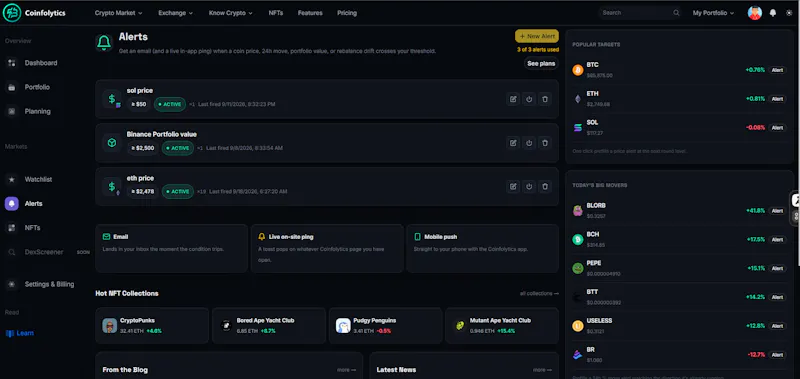Open the Bored Ape Yacht Club card
The image size is (800, 379).
(269, 325)
